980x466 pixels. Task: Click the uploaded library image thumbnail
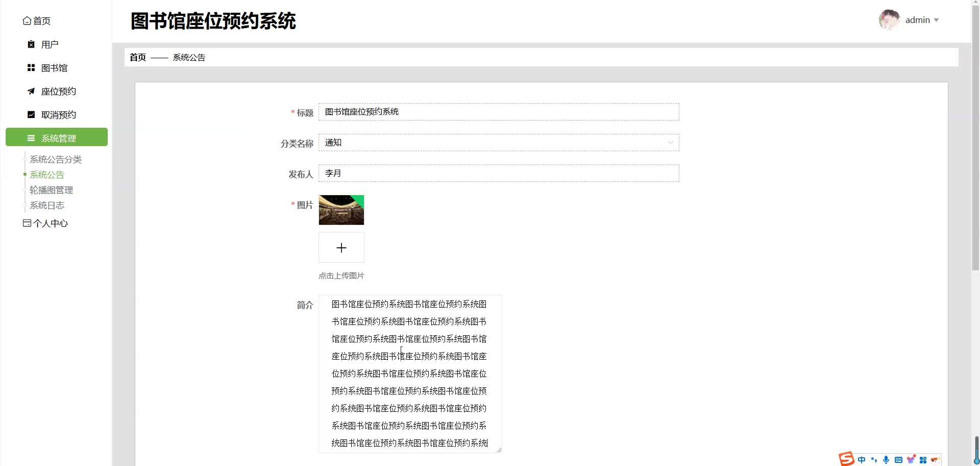341,210
